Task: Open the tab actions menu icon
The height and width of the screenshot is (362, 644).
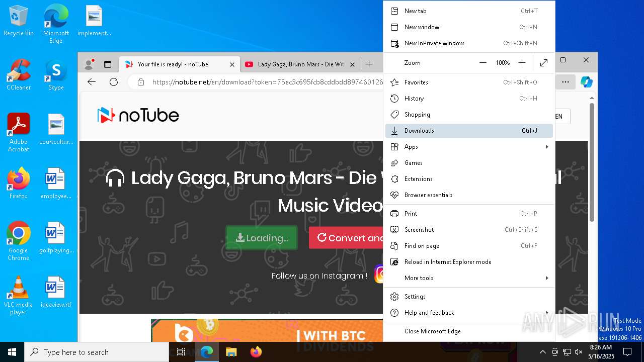Action: click(x=107, y=64)
